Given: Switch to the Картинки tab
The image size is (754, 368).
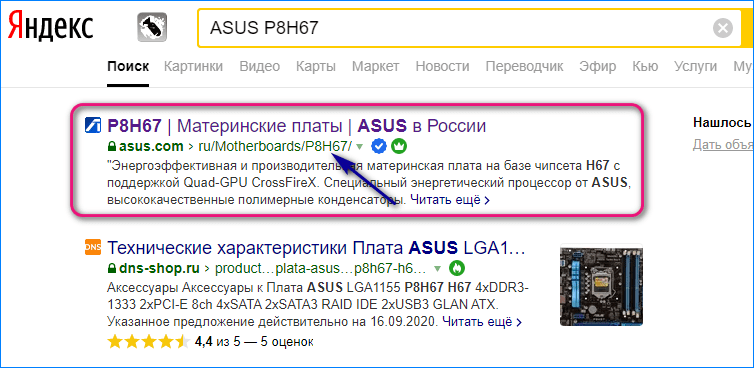Looking at the screenshot, I should pyautogui.click(x=193, y=66).
